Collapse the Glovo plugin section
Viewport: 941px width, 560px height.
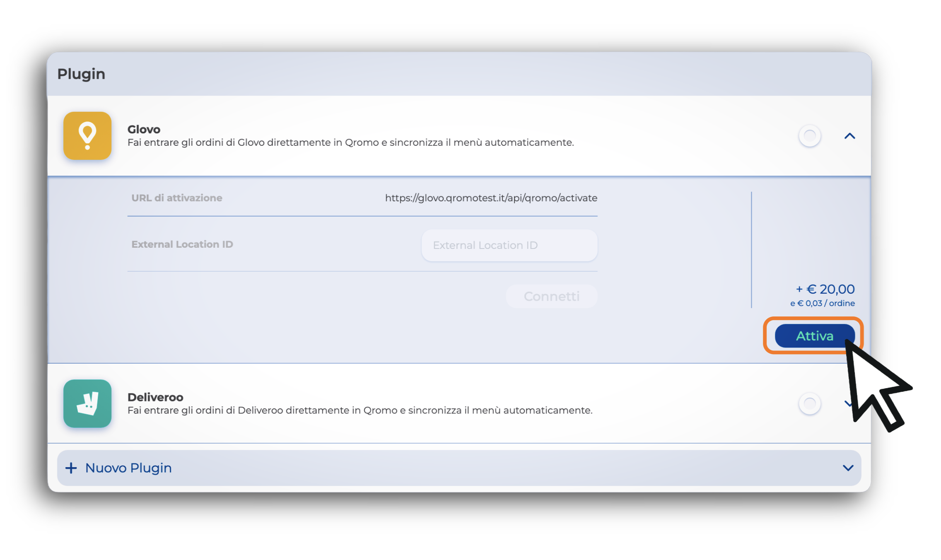click(849, 136)
